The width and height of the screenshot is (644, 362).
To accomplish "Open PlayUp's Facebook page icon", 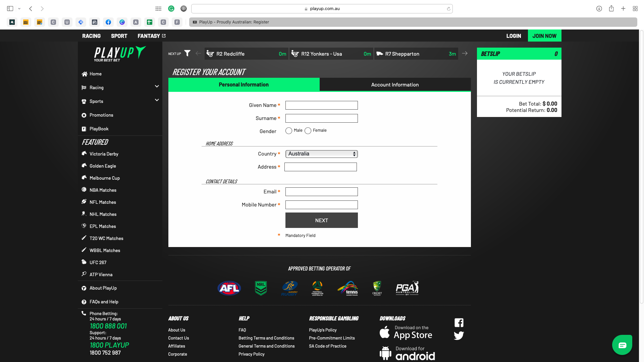I will (459, 323).
